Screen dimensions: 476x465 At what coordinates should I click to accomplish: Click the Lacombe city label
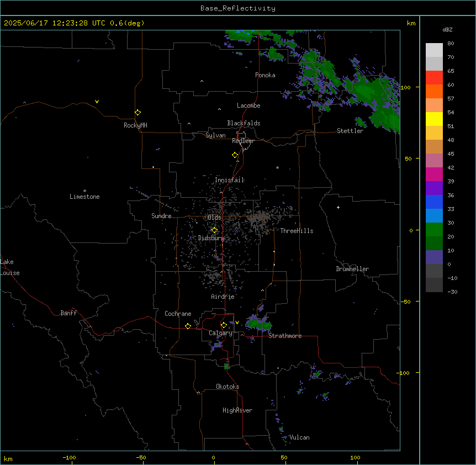[248, 105]
